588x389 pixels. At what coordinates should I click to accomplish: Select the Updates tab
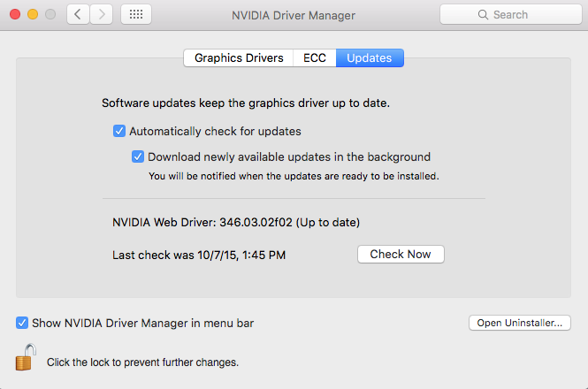pyautogui.click(x=370, y=58)
